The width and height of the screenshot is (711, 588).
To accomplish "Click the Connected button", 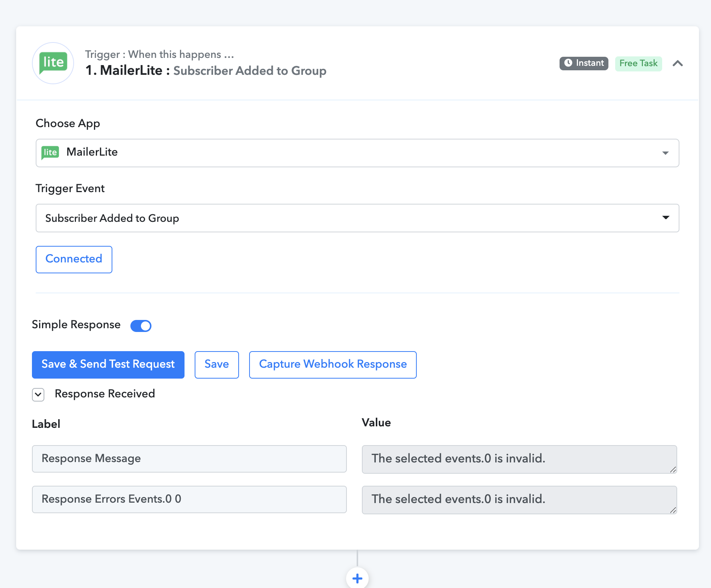I will coord(74,259).
